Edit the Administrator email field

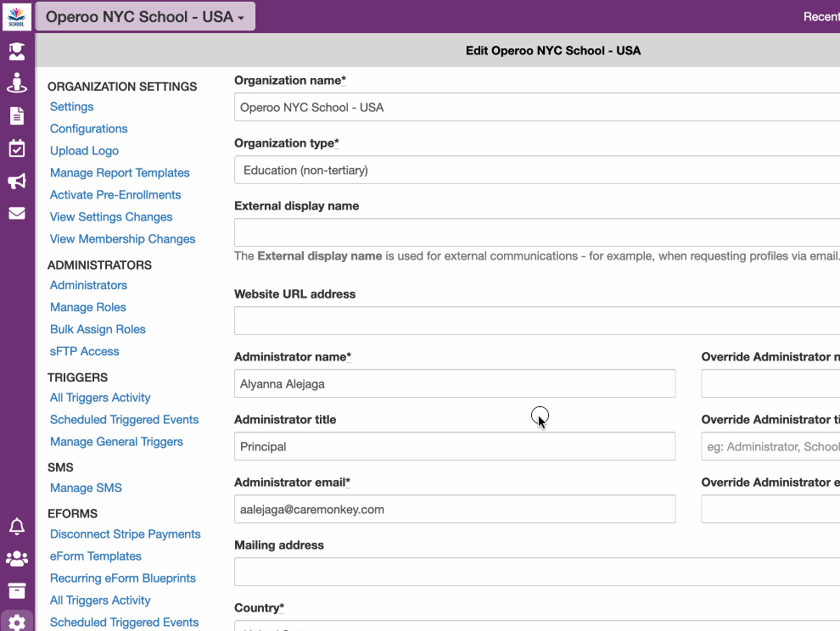point(455,509)
